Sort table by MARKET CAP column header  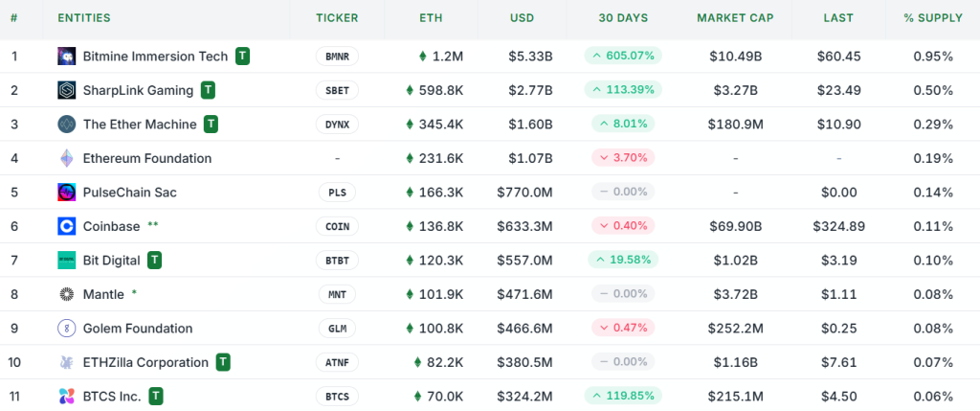[733, 18]
